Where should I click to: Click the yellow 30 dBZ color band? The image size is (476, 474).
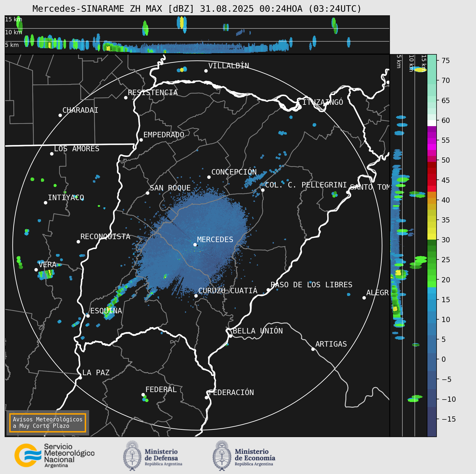tap(432, 237)
